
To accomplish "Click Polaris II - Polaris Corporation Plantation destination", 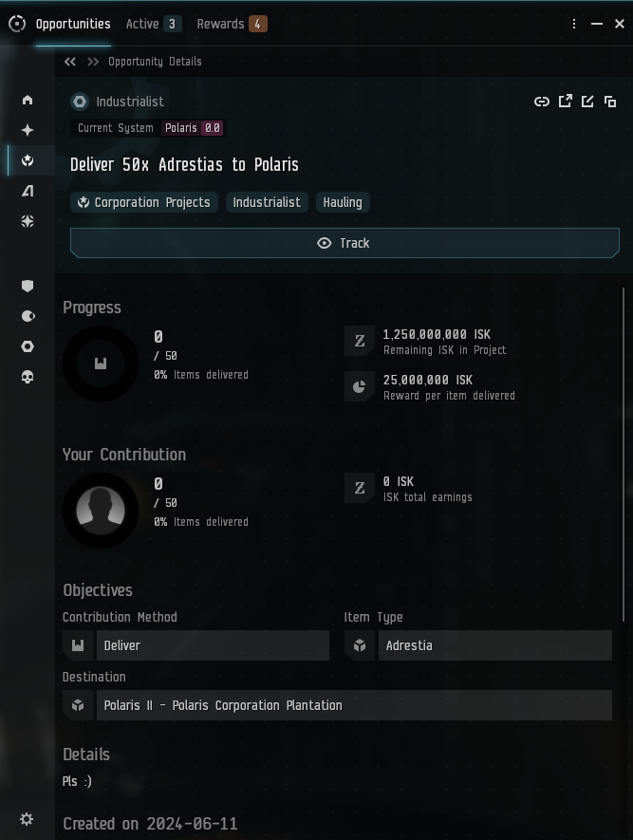I will 354,705.
